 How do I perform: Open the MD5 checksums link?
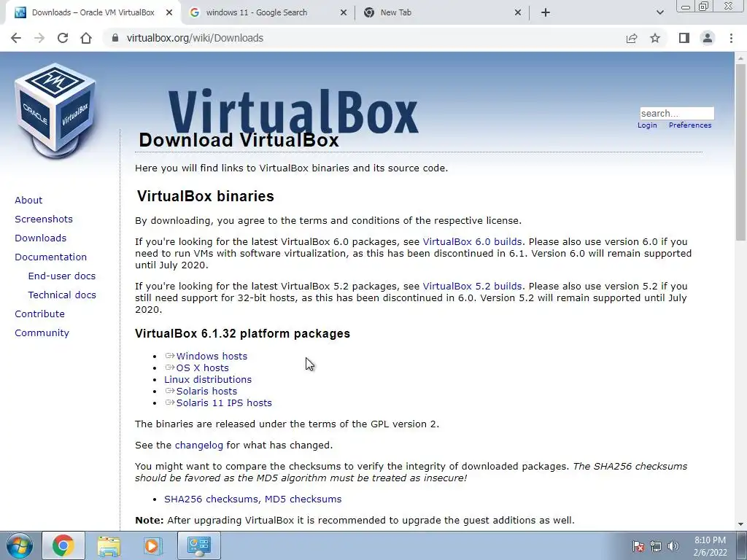303,499
